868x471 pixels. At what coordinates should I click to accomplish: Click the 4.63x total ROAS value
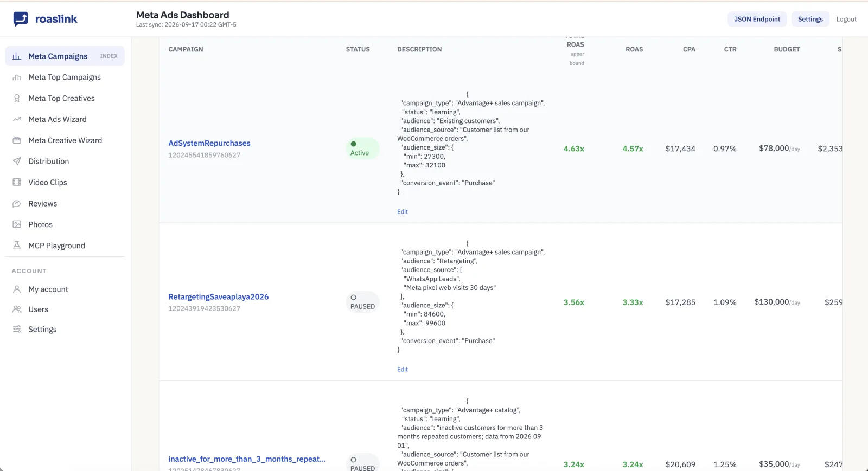573,149
